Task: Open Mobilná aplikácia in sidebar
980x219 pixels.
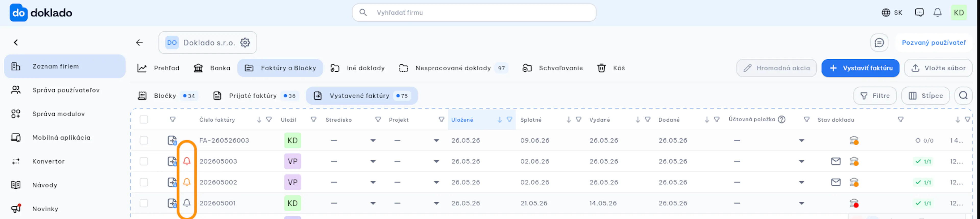Action: coord(65,138)
